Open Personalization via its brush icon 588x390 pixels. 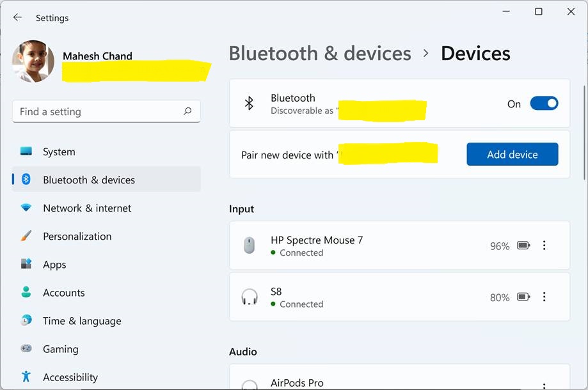coord(26,236)
